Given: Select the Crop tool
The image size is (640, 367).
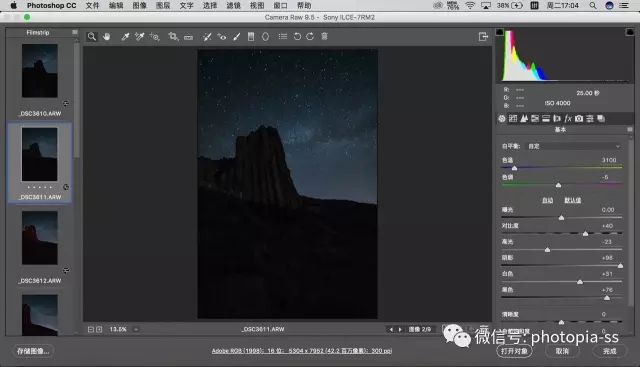Looking at the screenshot, I should (173, 37).
